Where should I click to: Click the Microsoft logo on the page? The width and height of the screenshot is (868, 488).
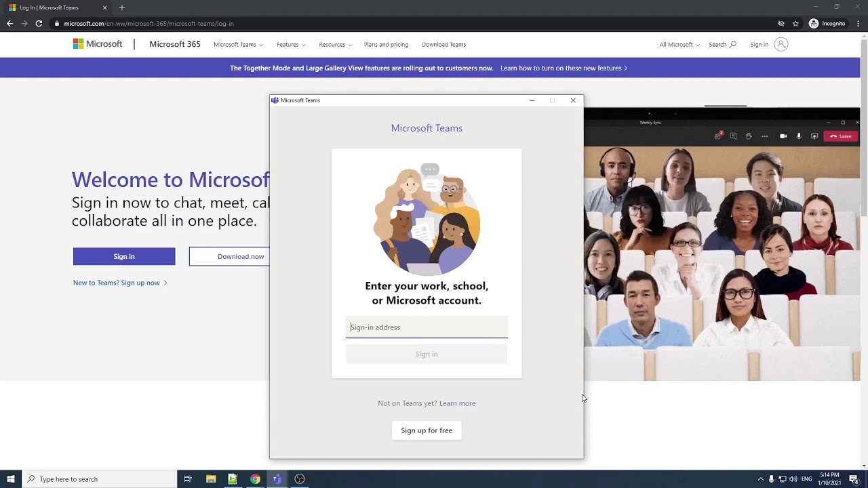(98, 44)
